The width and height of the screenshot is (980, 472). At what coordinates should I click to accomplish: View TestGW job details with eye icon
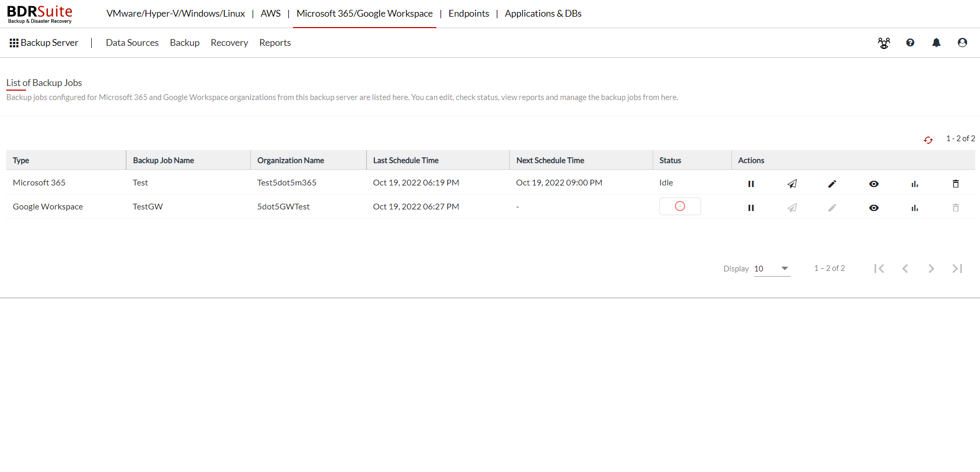874,207
